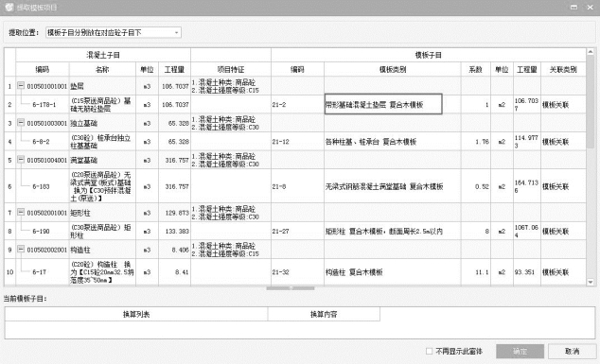The width and height of the screenshot is (600, 364).
Task: Select cell 6-178-1 in code column
Action: (44, 104)
